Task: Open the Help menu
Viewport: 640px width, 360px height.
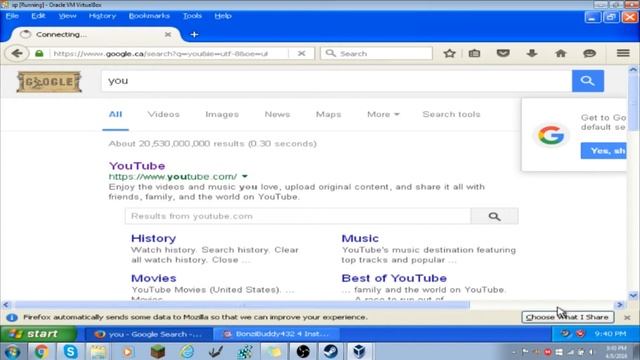Action: (x=223, y=16)
